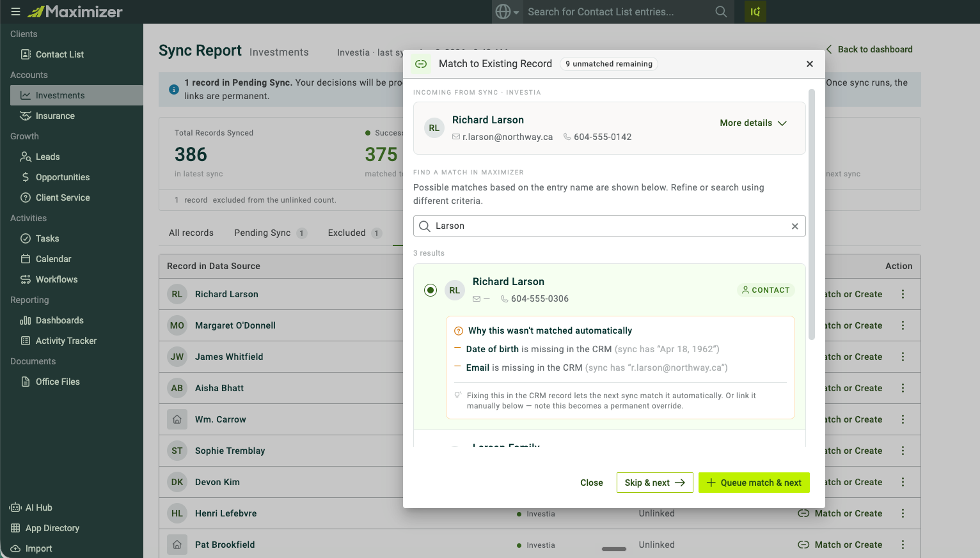Screen dimensions: 980x558
Task: Click Match or Create for Henri Lefebvre
Action: (841, 513)
